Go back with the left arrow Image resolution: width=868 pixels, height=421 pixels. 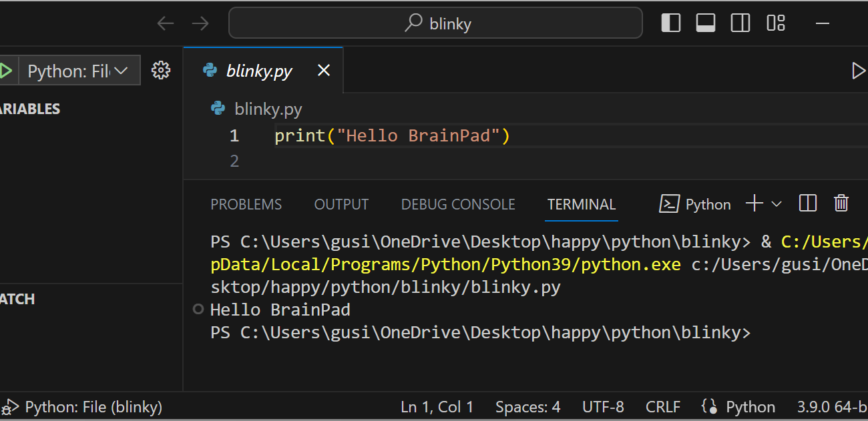point(165,23)
